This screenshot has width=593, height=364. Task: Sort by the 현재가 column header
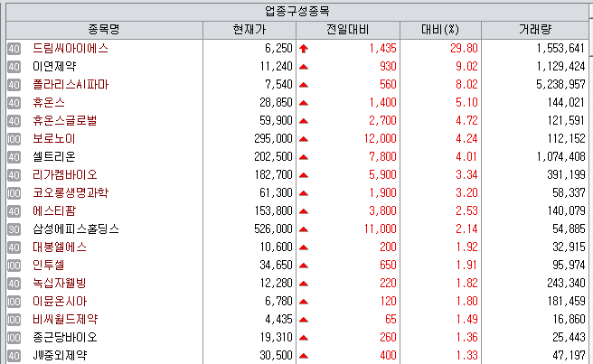(x=249, y=30)
